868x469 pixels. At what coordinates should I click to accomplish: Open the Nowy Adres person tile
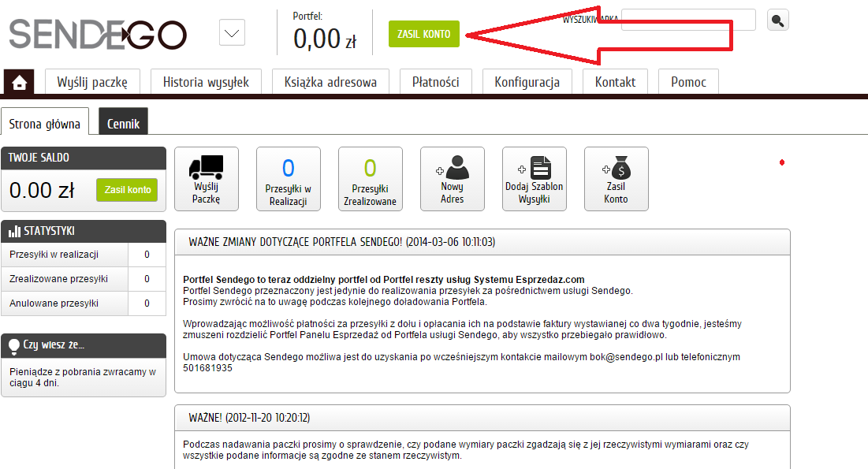pos(453,179)
